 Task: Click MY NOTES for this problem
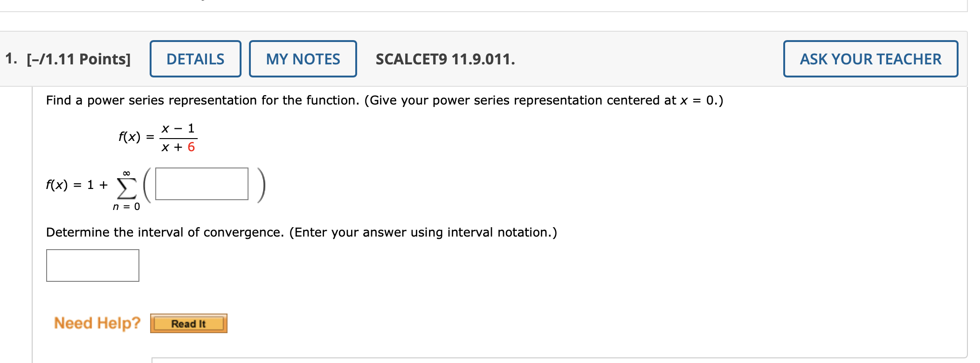coord(302,59)
